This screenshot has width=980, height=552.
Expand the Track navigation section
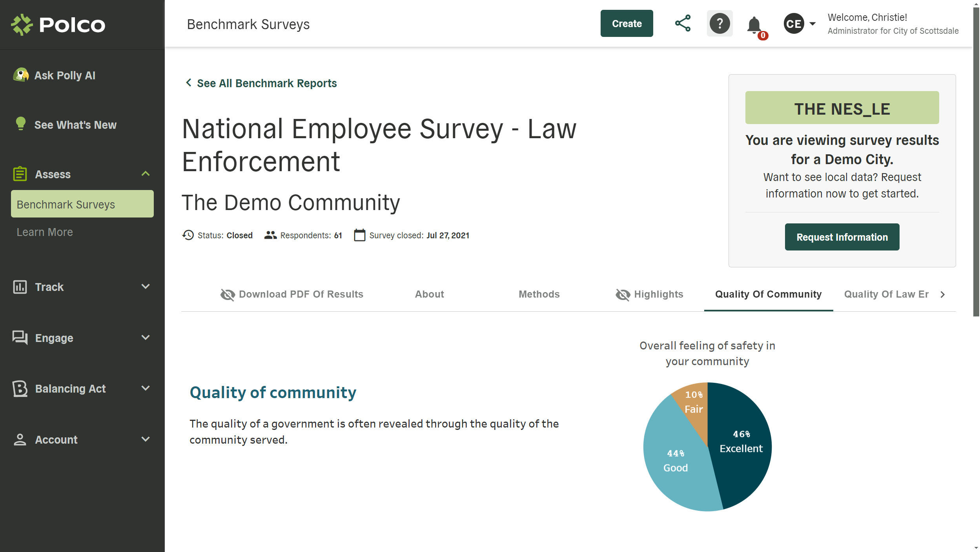coord(82,286)
